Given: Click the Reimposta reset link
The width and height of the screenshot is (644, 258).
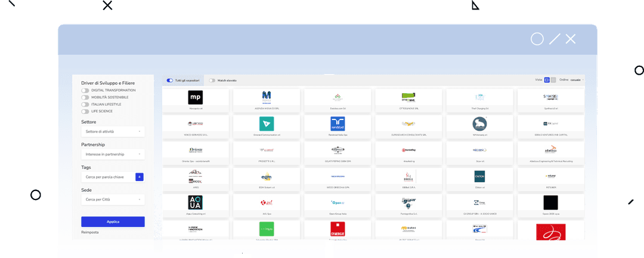Looking at the screenshot, I should coord(90,232).
